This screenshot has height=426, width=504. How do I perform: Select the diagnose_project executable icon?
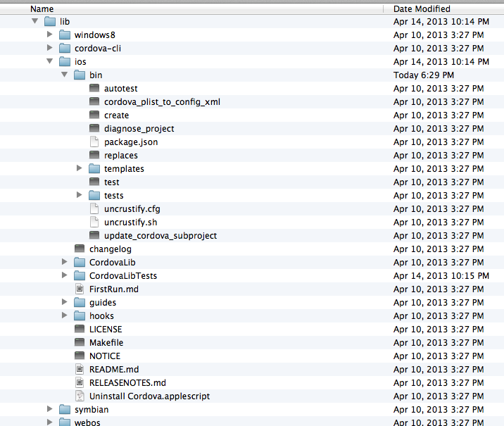(x=94, y=128)
